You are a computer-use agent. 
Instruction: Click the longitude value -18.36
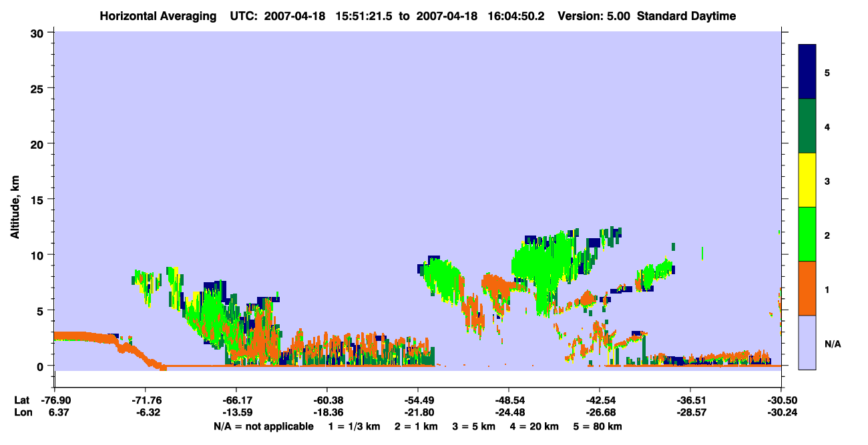point(327,412)
